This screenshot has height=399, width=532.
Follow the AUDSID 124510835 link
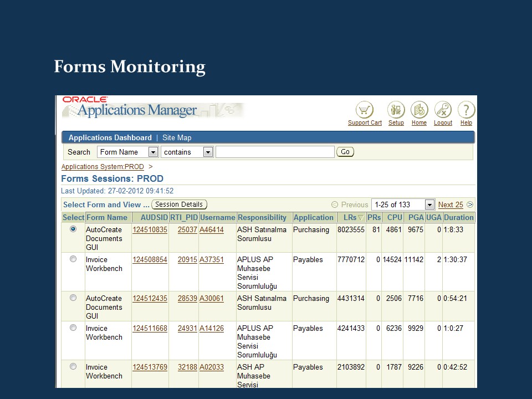tap(150, 229)
